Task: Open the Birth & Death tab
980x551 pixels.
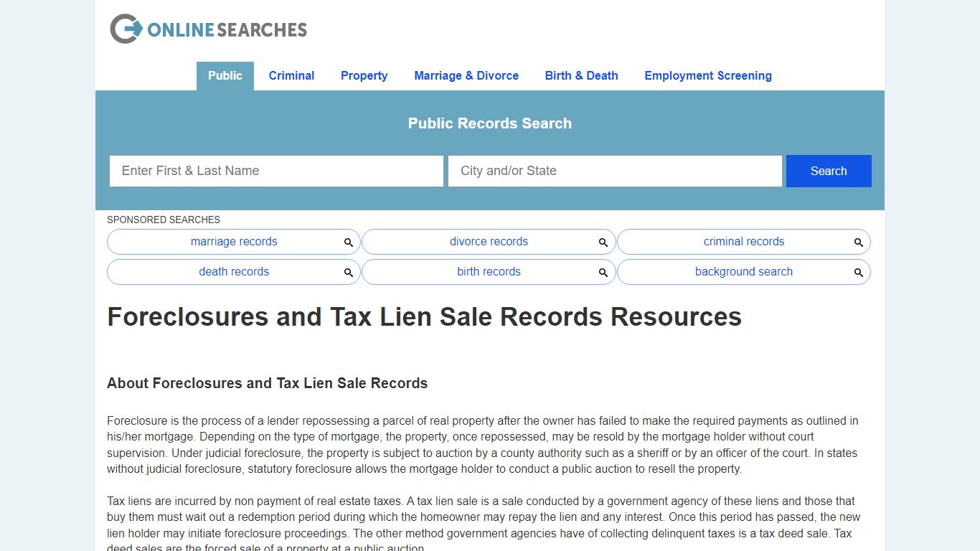Action: (582, 76)
